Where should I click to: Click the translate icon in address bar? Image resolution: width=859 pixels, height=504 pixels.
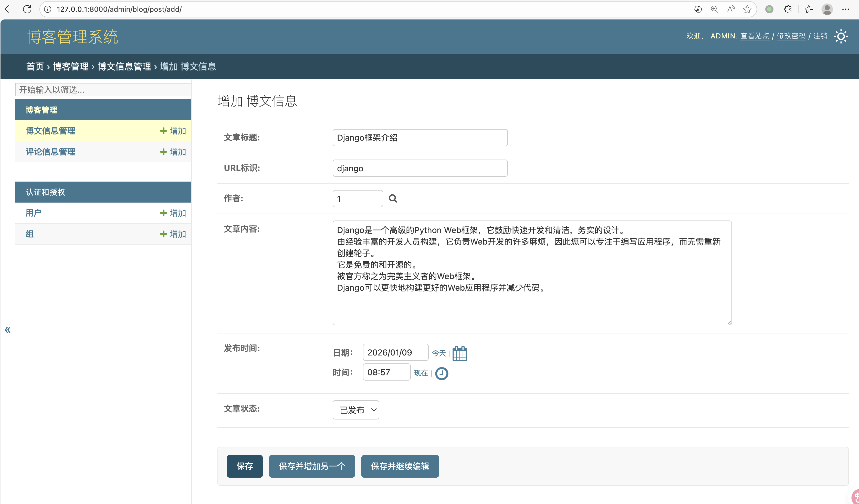[x=698, y=9]
